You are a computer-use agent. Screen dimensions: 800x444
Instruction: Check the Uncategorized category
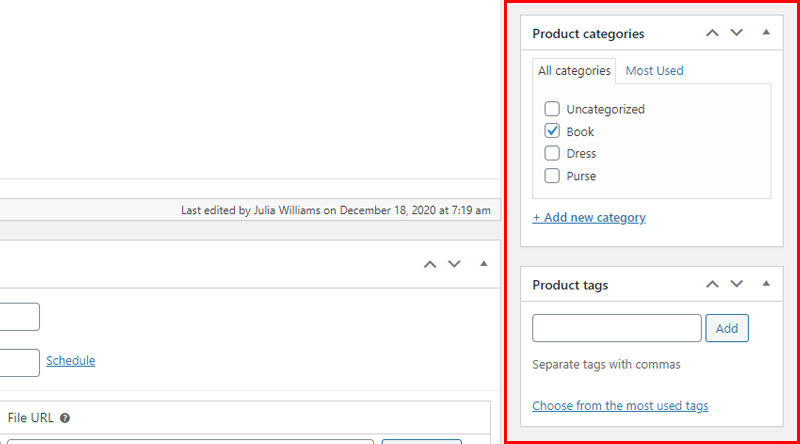point(552,109)
